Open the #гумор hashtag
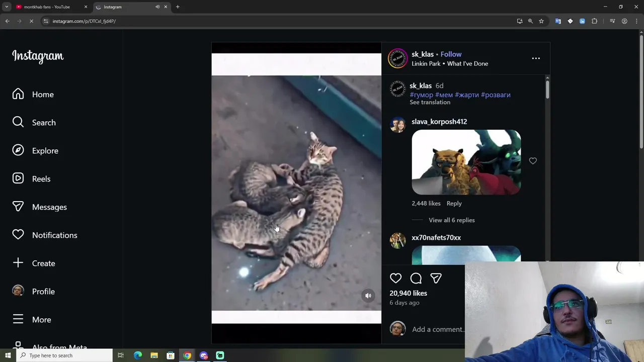 tap(421, 95)
